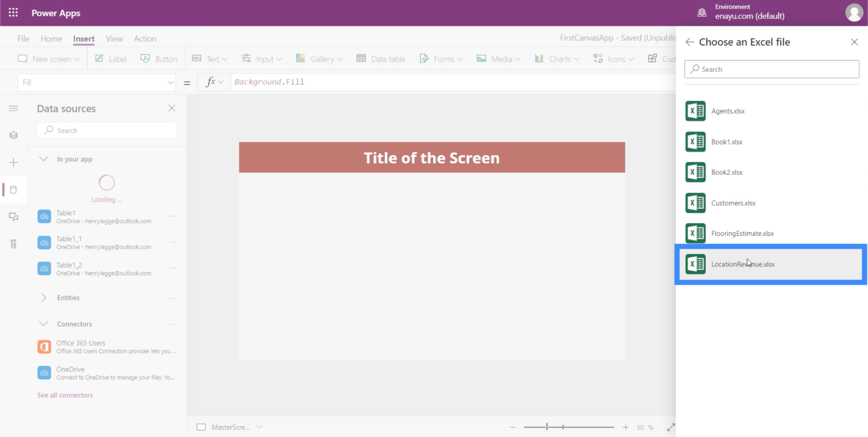Switch to the Home tab
Image resolution: width=868 pixels, height=437 pixels.
(x=51, y=39)
